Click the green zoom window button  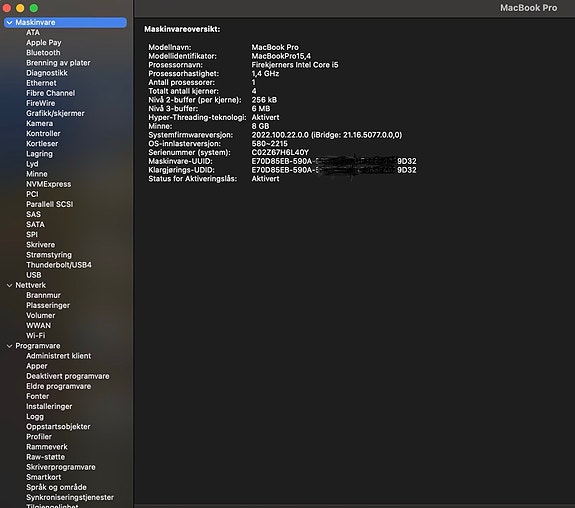34,8
